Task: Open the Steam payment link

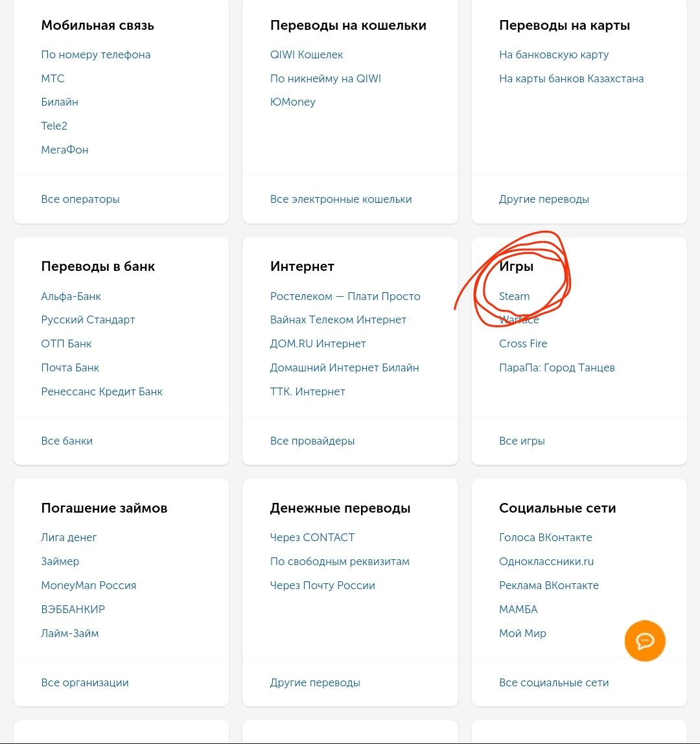Action: click(514, 296)
